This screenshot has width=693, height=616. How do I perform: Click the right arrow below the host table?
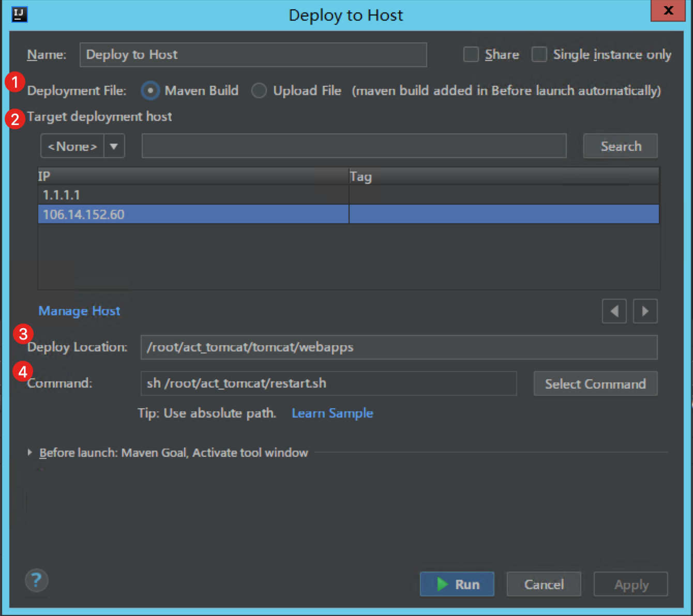[x=645, y=311]
